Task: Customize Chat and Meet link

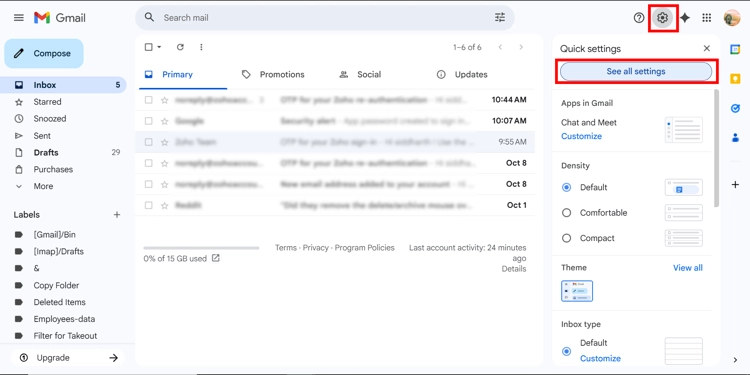Action: (581, 136)
